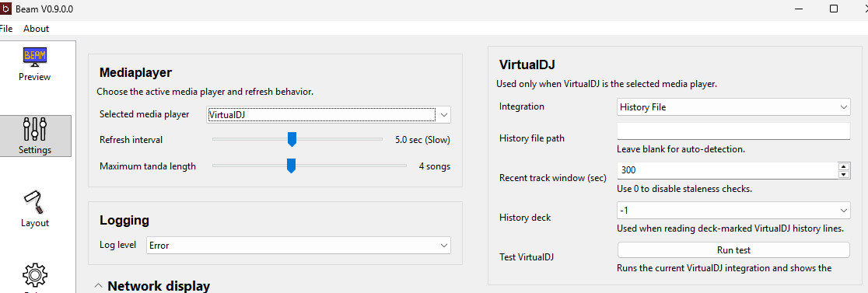Screen dimensions: 868x293
Task: Open the File menu
Action: pyautogui.click(x=5, y=29)
